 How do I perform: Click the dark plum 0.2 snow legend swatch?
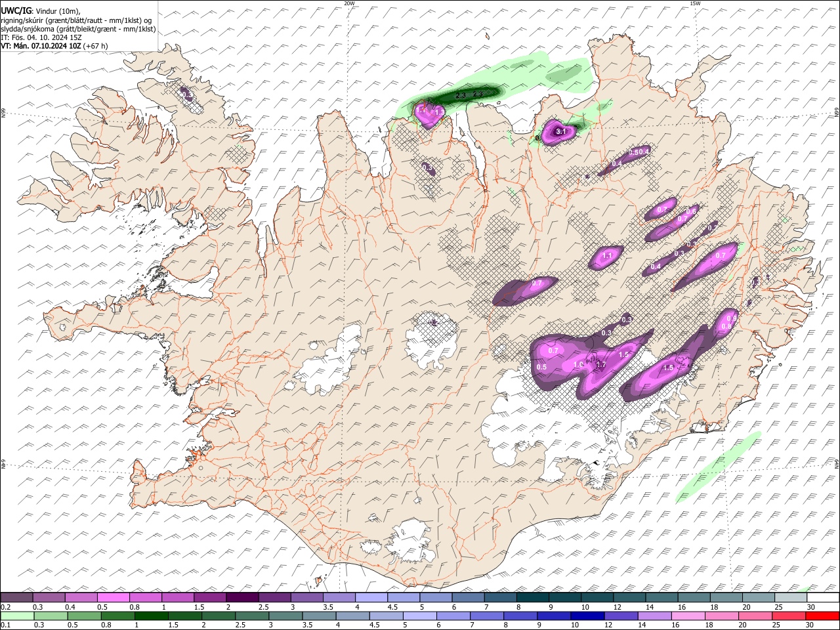coord(16,597)
